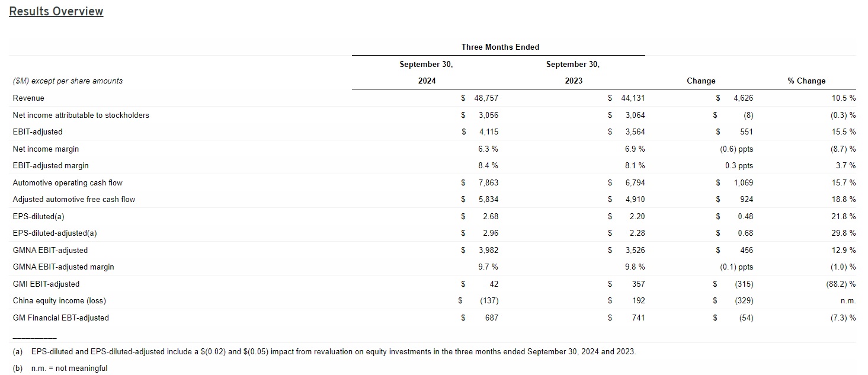
Task: Click the % Change column header
Action: tap(806, 81)
